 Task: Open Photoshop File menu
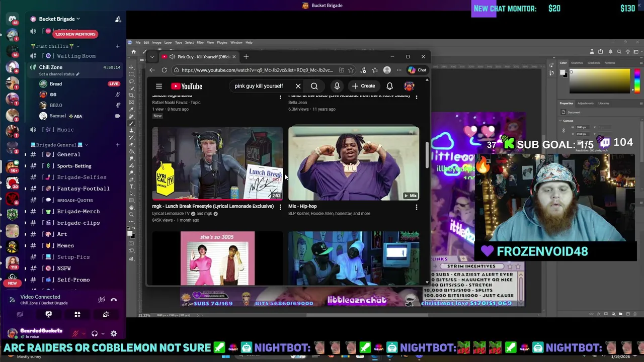[137, 42]
